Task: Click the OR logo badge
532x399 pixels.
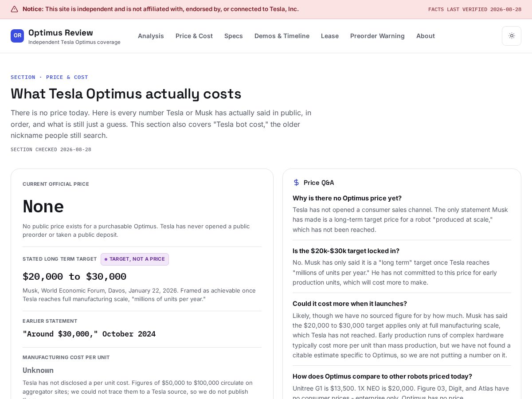Action: 17,36
